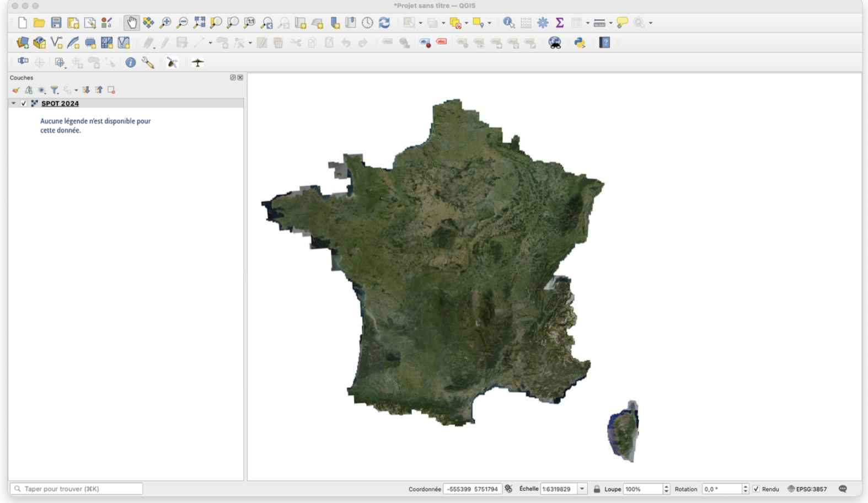This screenshot has width=868, height=503.
Task: Click the Coordonnée input field
Action: (x=472, y=489)
